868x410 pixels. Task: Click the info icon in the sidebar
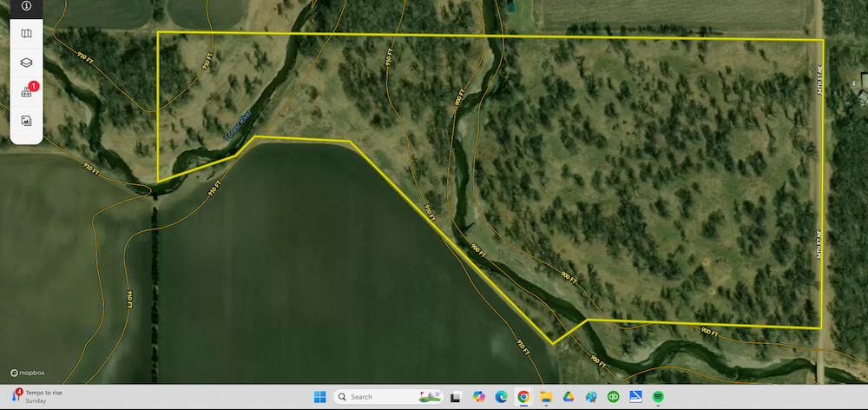point(26,5)
